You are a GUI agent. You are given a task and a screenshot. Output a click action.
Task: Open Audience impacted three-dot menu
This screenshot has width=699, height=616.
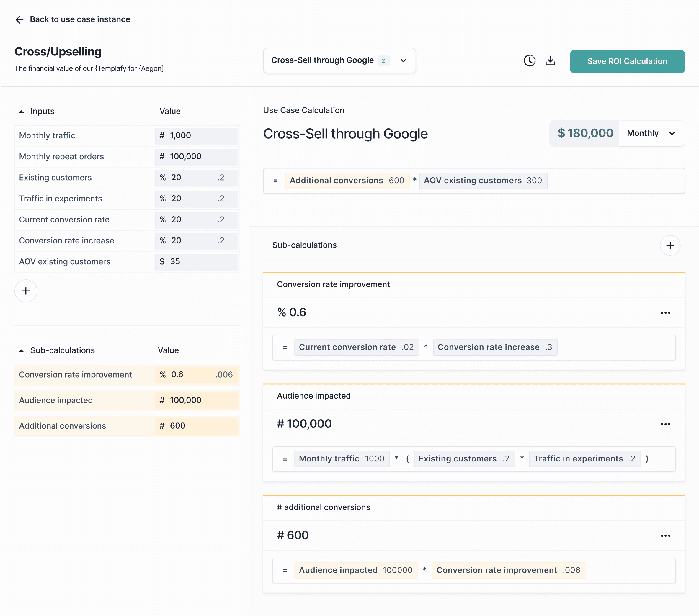[x=665, y=424]
